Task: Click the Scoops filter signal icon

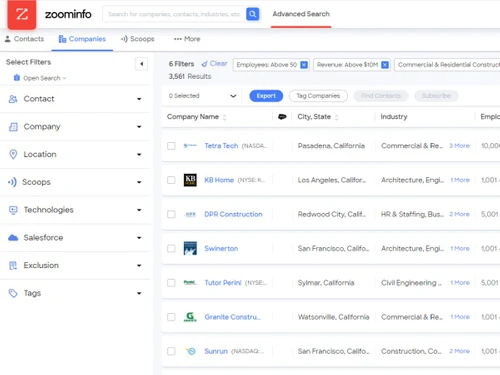Action: click(12, 182)
